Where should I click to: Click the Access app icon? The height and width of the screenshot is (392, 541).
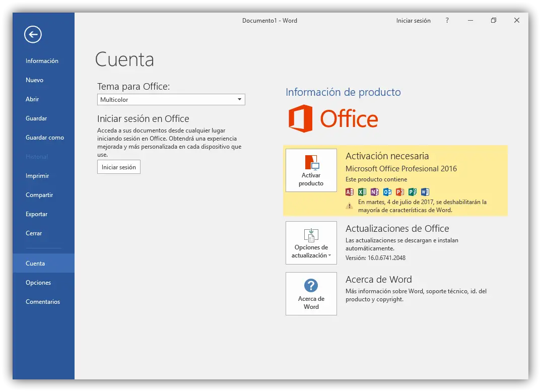[350, 192]
